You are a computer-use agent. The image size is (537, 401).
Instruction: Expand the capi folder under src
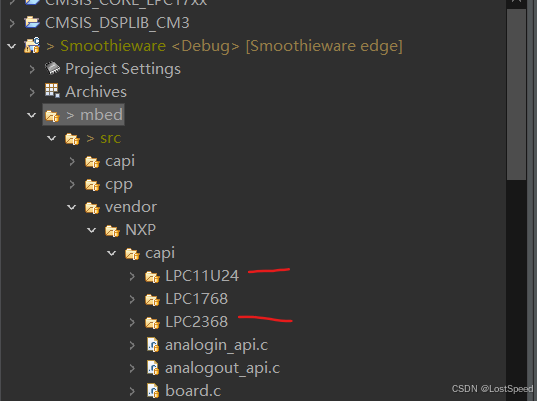(72, 161)
